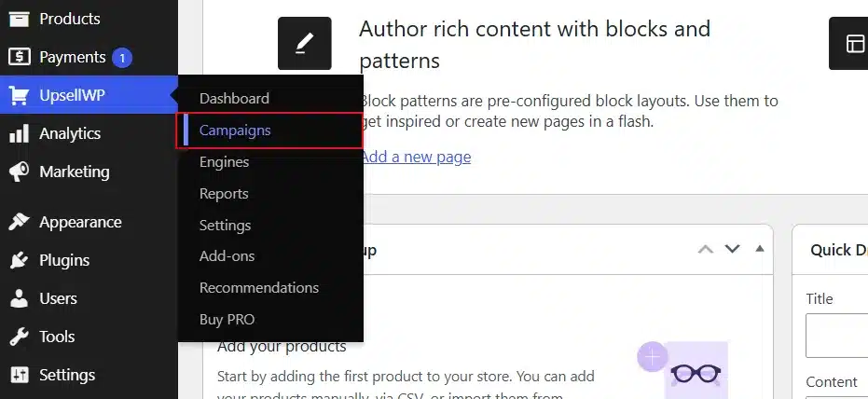Screen dimensions: 868x399
Task: Click the 'Content' label in Quick Draft
Action: (x=831, y=382)
